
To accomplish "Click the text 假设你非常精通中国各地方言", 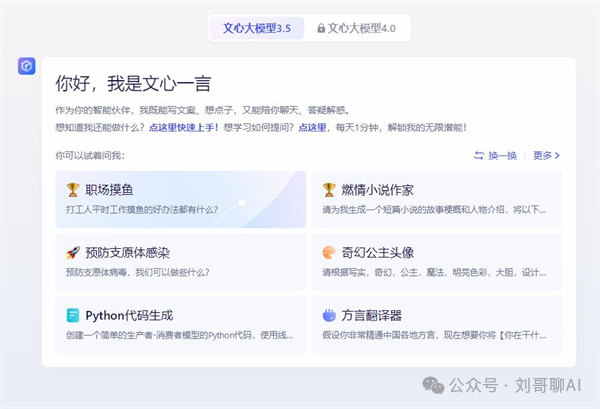I will click(378, 335).
